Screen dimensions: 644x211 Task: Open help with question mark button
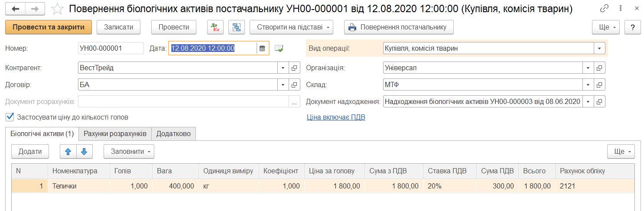tap(633, 27)
